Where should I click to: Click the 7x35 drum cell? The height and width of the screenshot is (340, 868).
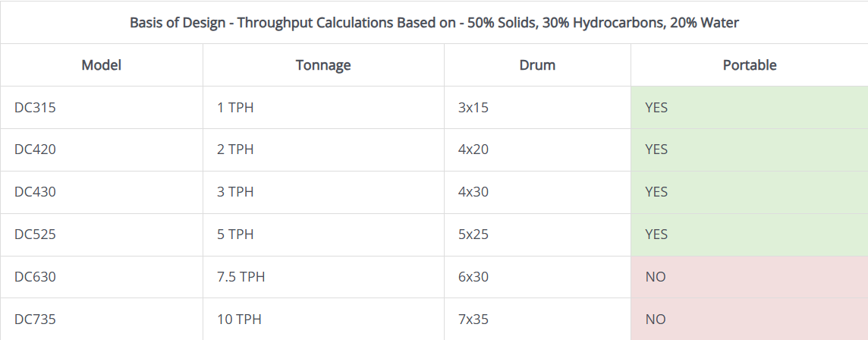[x=473, y=320]
